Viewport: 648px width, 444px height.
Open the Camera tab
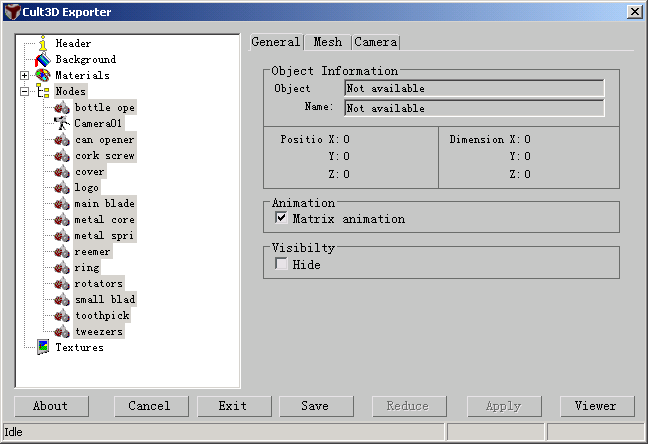[376, 42]
